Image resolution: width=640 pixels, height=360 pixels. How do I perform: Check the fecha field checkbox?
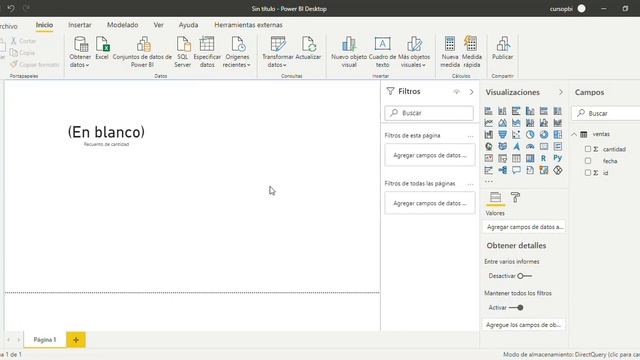[588, 161]
